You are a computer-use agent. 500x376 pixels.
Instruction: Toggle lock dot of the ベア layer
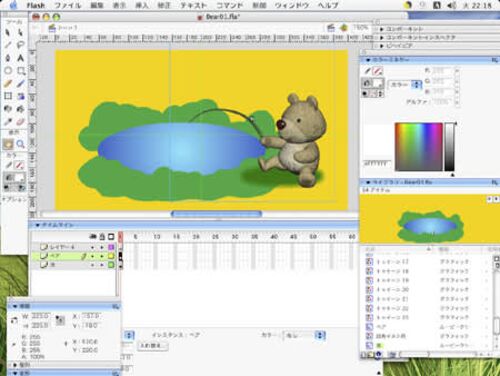tap(102, 256)
